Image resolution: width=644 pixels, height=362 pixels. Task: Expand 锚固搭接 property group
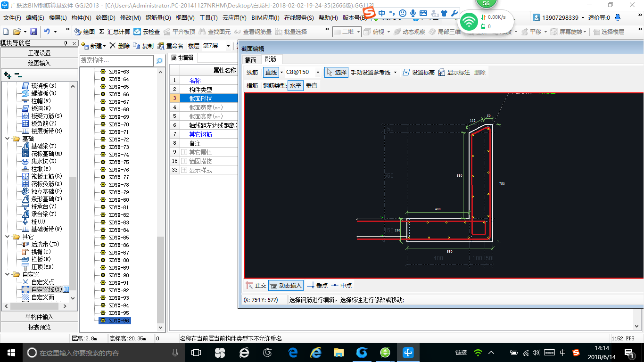184,161
